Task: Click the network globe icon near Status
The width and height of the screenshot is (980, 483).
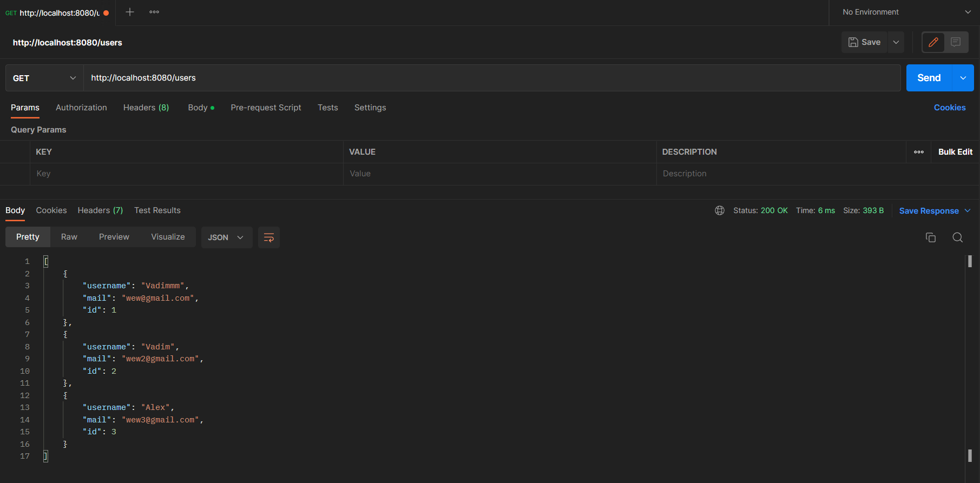Action: click(x=720, y=210)
